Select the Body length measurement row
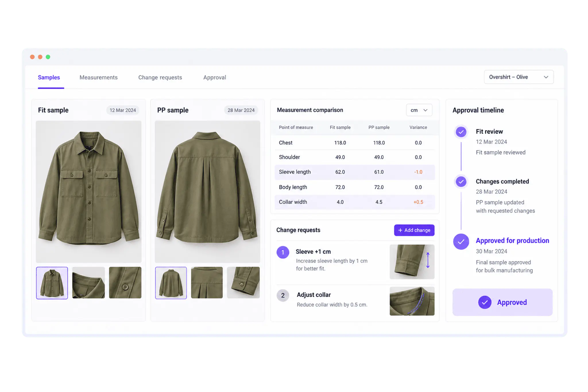Viewport: 588px width, 392px height. point(355,187)
